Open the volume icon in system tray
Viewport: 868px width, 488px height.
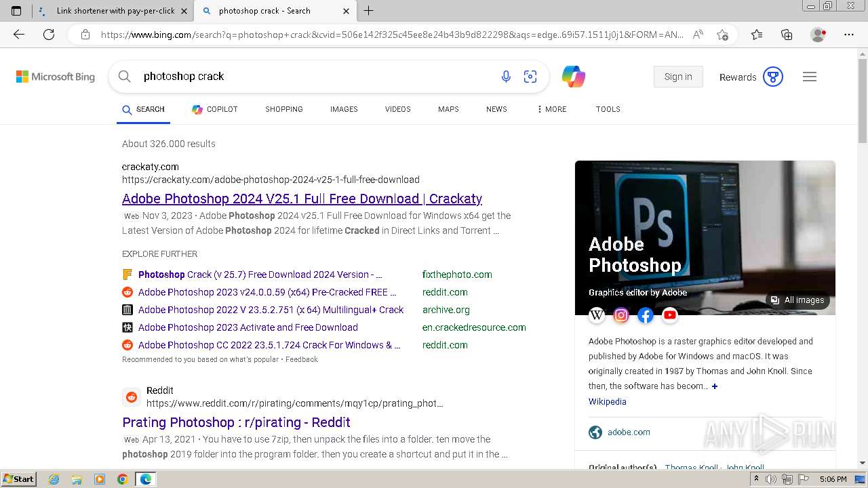[771, 479]
